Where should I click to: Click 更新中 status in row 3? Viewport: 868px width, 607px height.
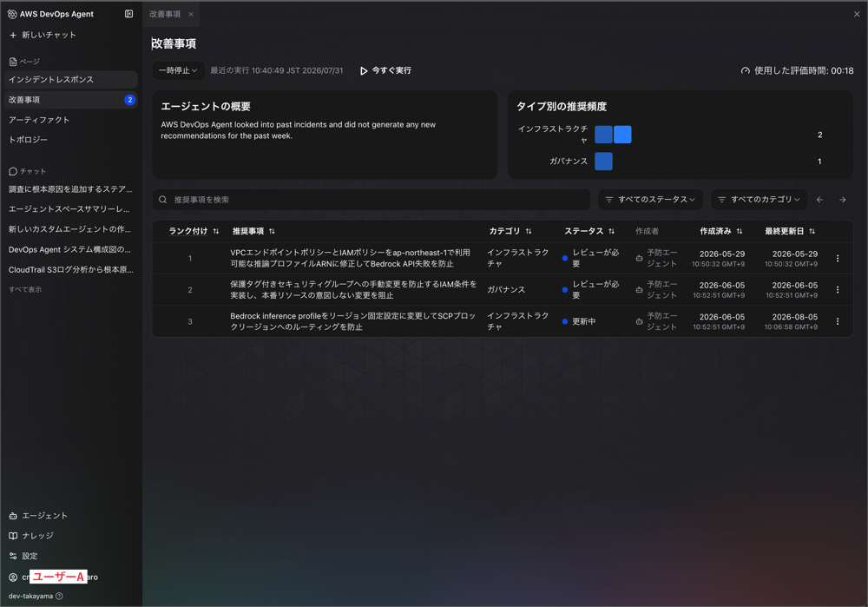(x=579, y=321)
